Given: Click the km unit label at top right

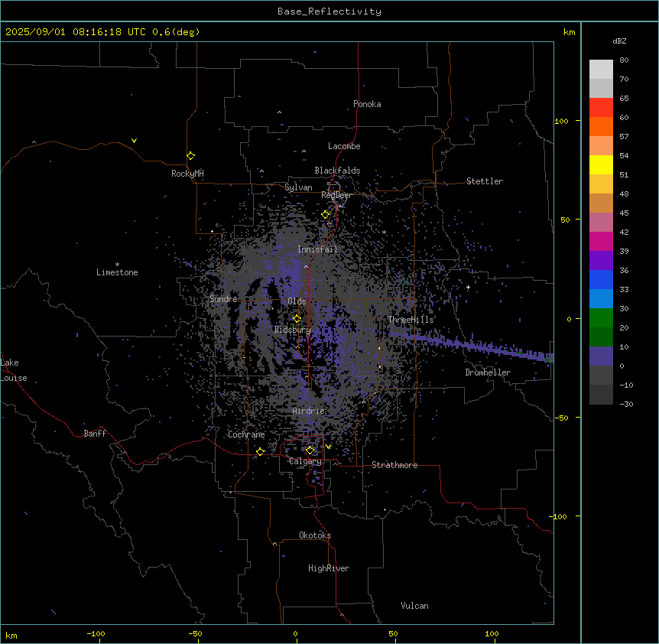Looking at the screenshot, I should 569,32.
